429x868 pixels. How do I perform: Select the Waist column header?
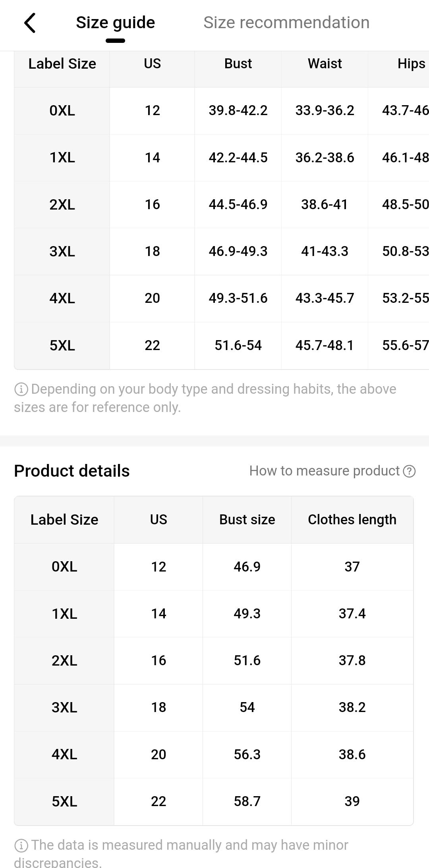pyautogui.click(x=325, y=64)
